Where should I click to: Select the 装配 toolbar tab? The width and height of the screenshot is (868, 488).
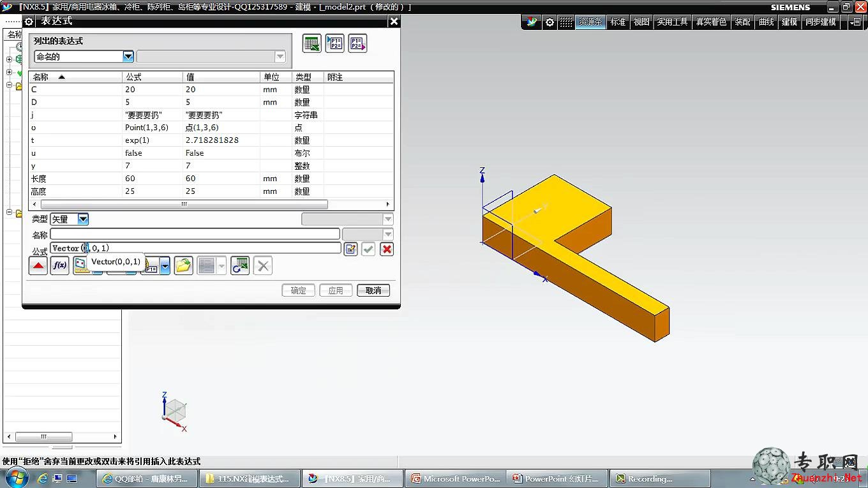pyautogui.click(x=742, y=22)
